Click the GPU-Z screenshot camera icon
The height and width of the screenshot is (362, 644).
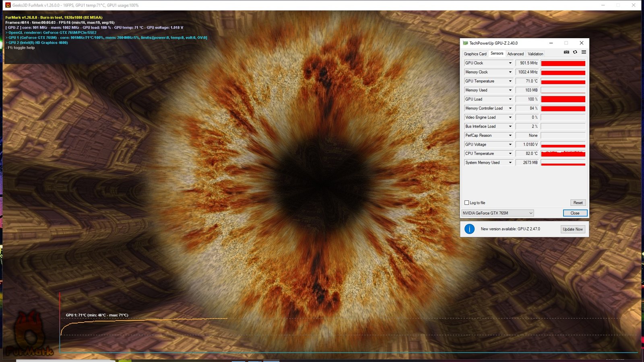pos(566,52)
